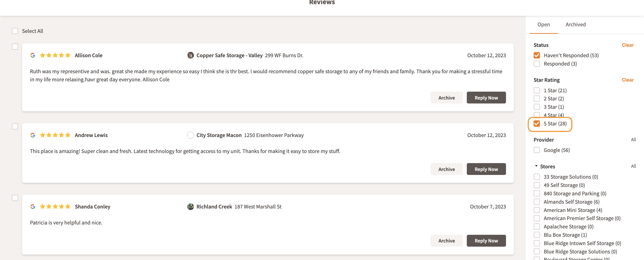Check the Google (56) provider filter

point(536,150)
